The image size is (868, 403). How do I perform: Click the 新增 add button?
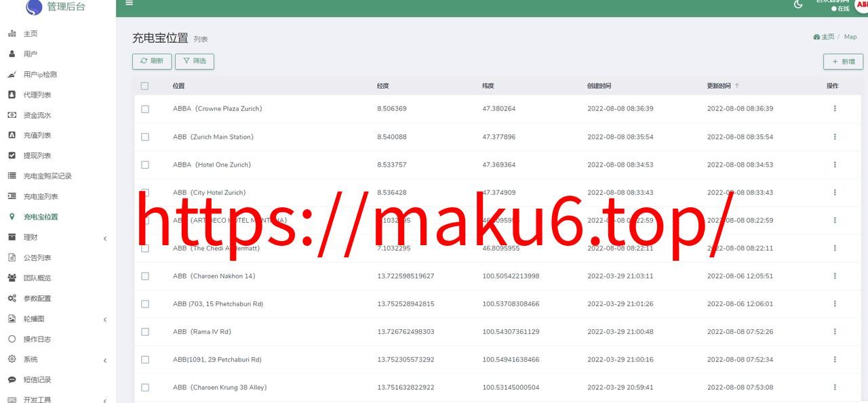843,62
